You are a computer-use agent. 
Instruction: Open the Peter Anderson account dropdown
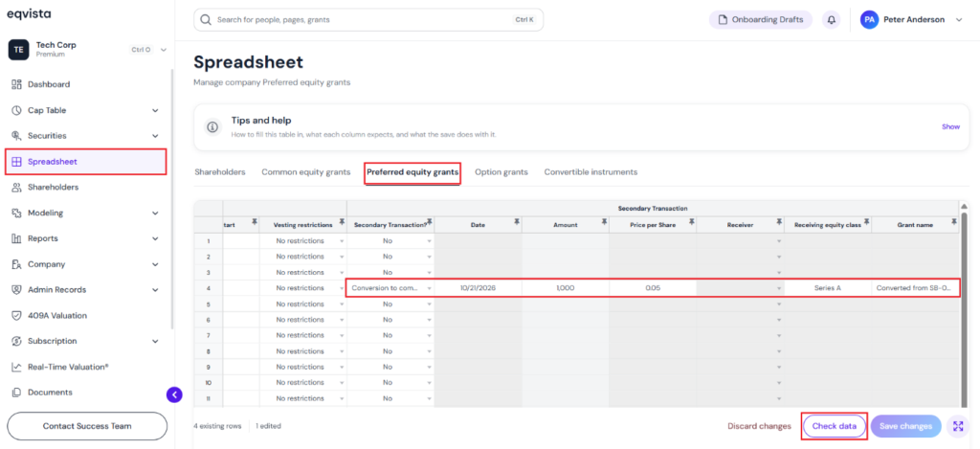coord(959,20)
